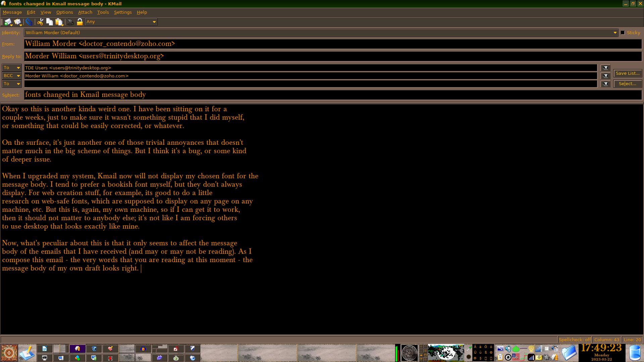Open the trash bin panel icon

coord(635,353)
